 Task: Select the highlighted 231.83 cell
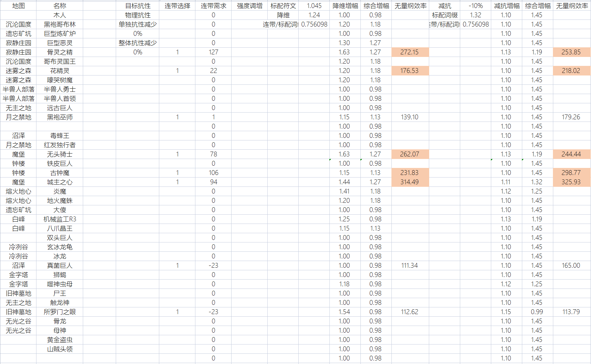pos(410,173)
